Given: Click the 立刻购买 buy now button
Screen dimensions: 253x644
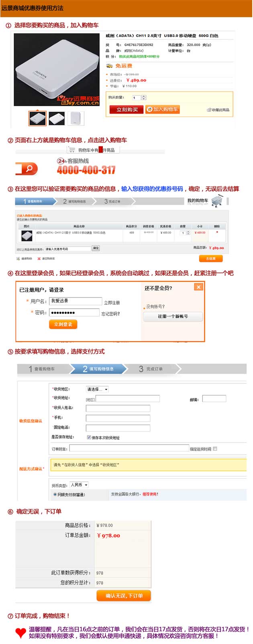Looking at the screenshot, I should [x=127, y=109].
